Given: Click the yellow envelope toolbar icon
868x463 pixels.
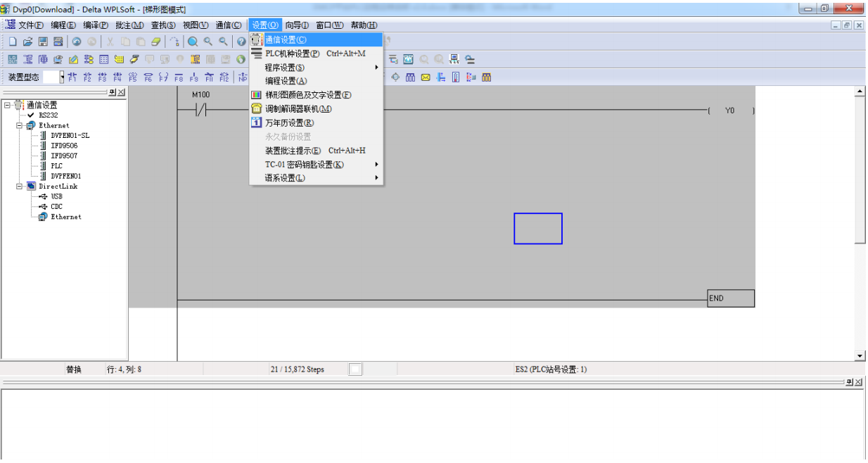Looking at the screenshot, I should tap(426, 77).
